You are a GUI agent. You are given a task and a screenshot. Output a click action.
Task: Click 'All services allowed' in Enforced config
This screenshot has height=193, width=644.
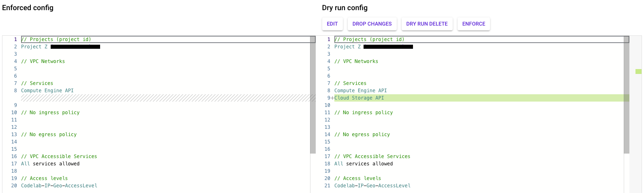(50, 164)
